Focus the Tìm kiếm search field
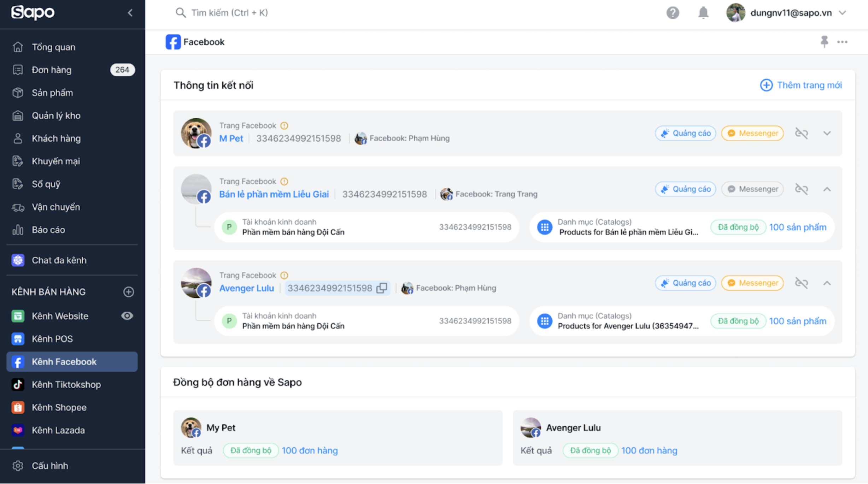The image size is (868, 484). pyautogui.click(x=230, y=13)
